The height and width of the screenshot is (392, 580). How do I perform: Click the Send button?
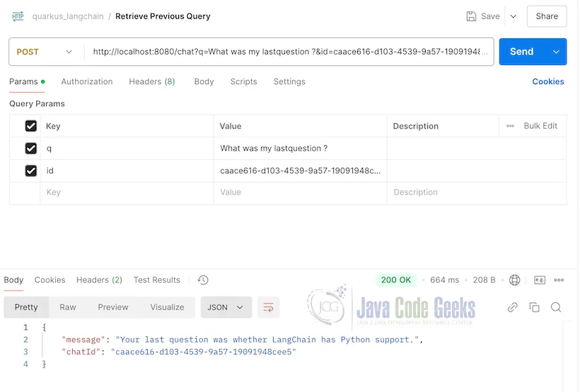tap(522, 52)
